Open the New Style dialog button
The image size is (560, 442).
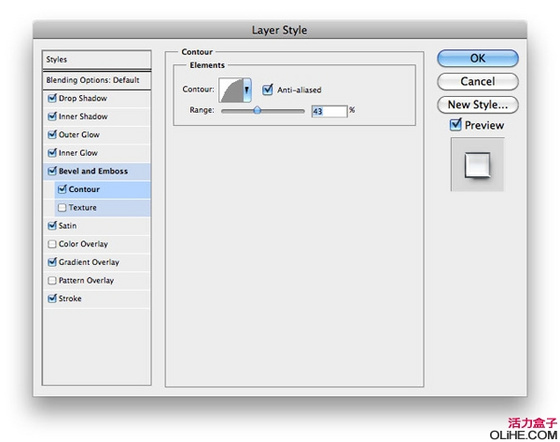coord(478,105)
